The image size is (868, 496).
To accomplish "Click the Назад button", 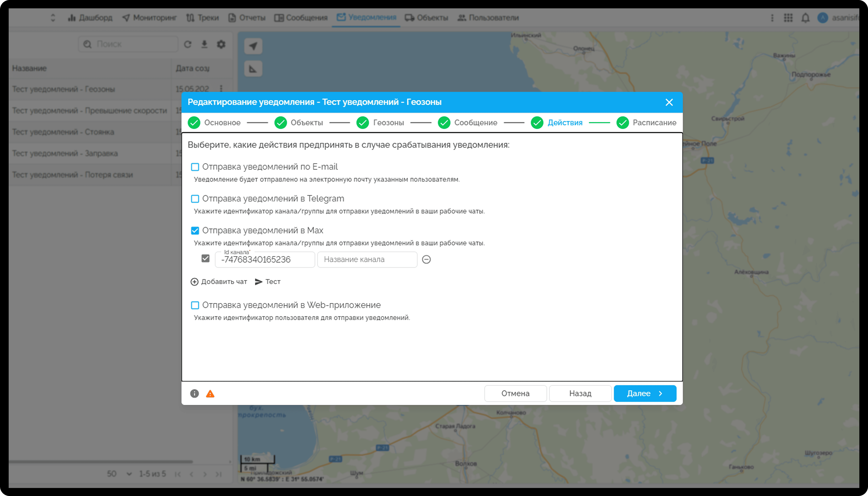I will (580, 393).
